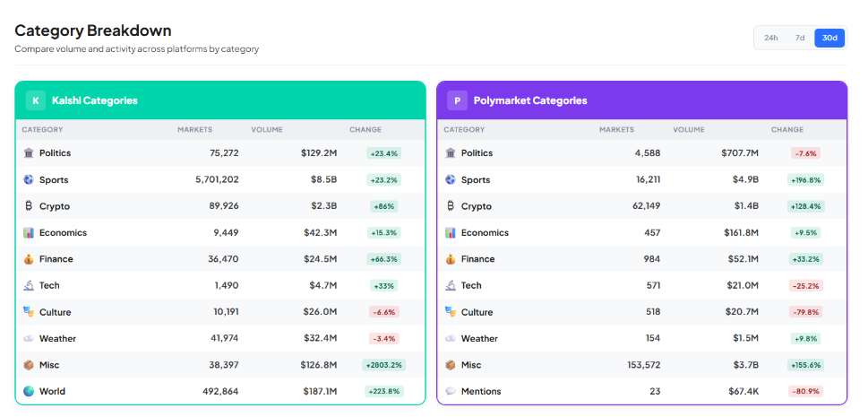Click Polymarket Culture change badge -79.8%
Viewport: 868px width, 417px height.
coord(806,312)
